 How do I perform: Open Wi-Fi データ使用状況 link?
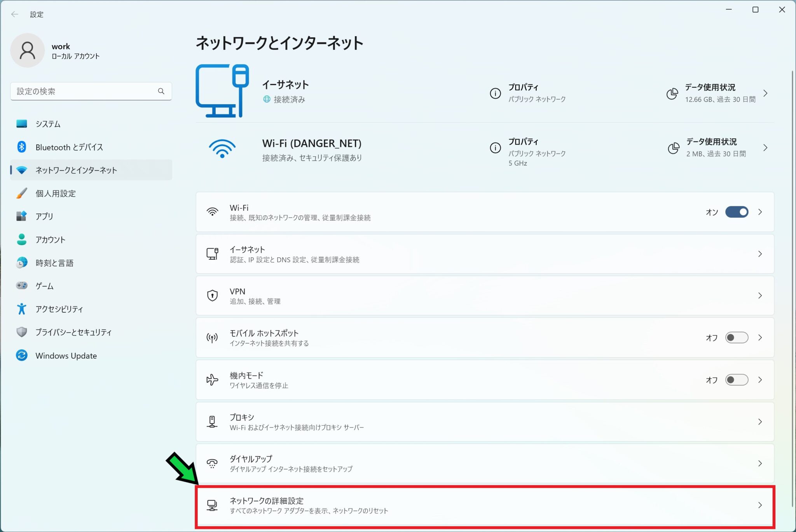(711, 142)
